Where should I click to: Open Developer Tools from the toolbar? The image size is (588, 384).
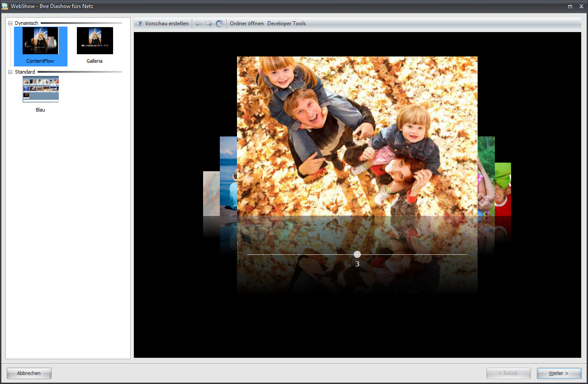286,23
